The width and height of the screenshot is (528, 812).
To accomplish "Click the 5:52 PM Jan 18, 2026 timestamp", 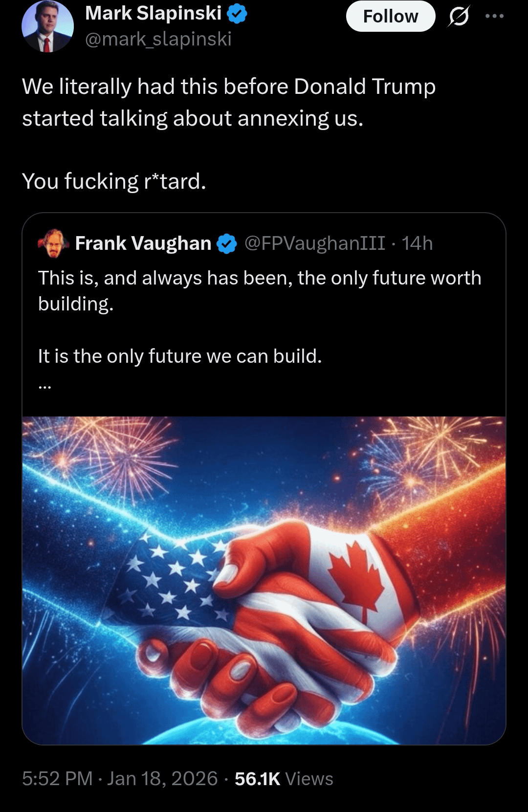I will pos(120,778).
